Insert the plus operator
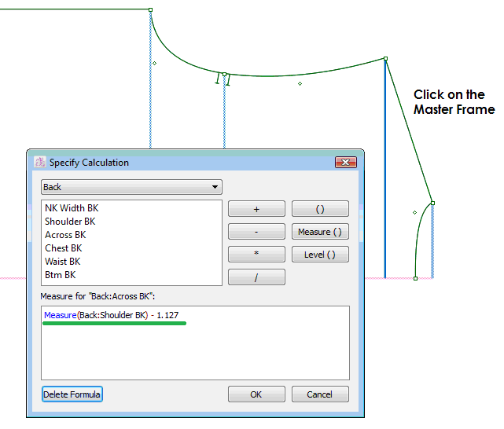This screenshot has width=504, height=429. [256, 209]
